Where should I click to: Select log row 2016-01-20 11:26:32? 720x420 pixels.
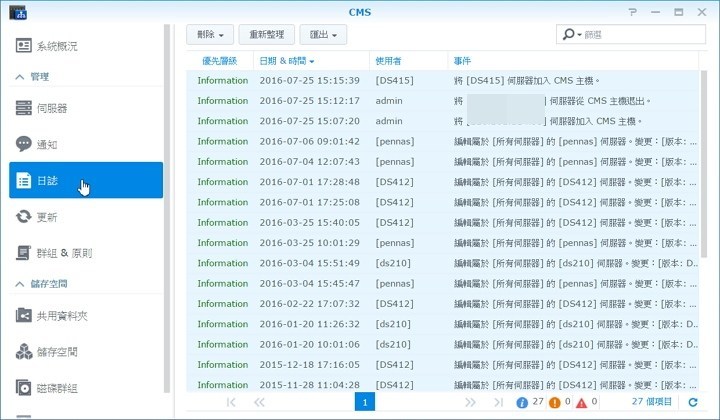[x=443, y=324]
